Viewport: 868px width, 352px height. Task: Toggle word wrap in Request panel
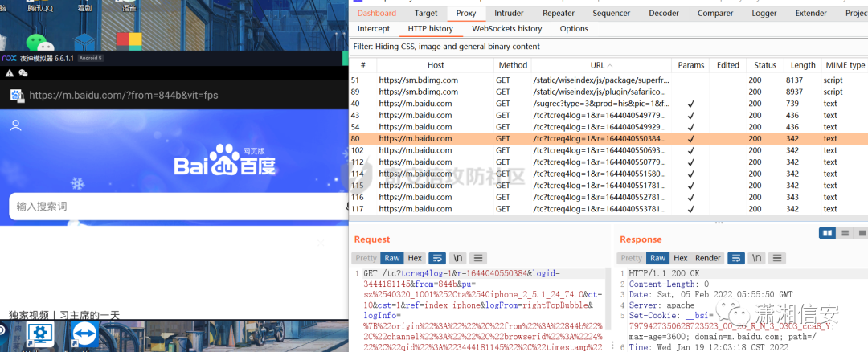(x=437, y=258)
